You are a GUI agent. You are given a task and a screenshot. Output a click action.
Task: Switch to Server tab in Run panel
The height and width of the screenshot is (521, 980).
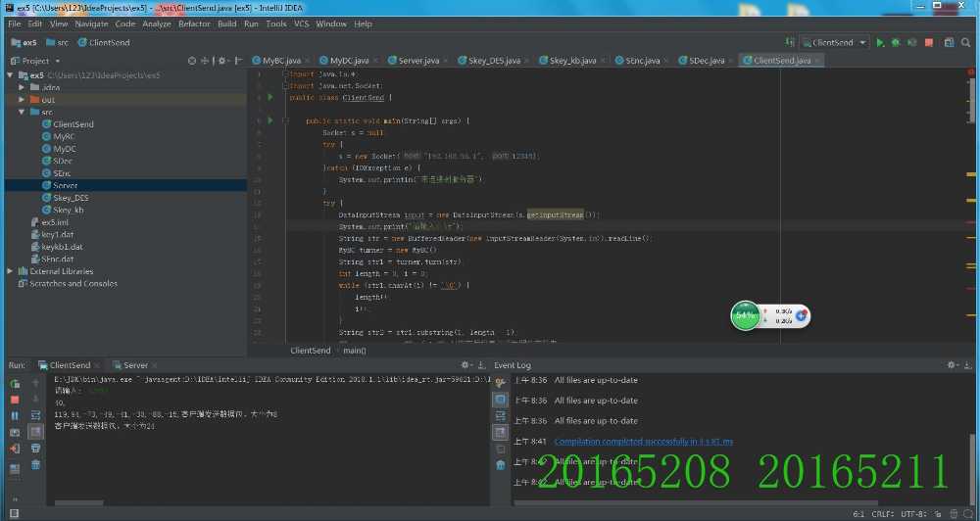point(135,365)
